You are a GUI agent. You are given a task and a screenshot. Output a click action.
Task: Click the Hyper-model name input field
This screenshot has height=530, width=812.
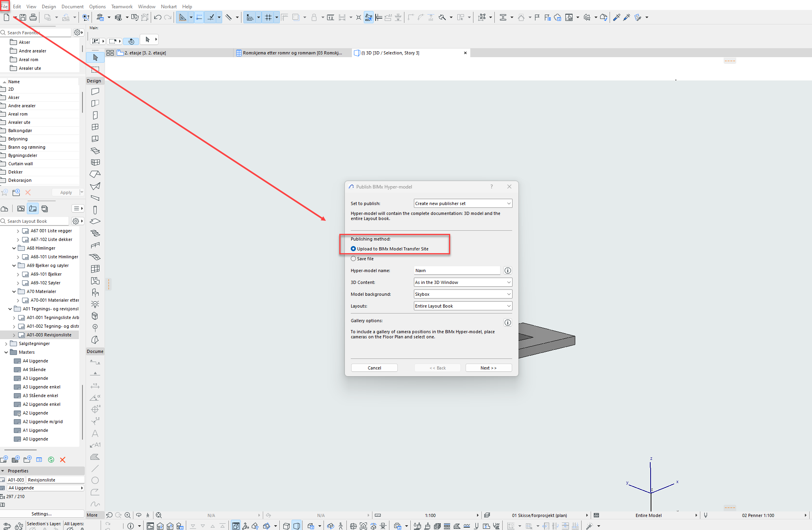pos(457,271)
